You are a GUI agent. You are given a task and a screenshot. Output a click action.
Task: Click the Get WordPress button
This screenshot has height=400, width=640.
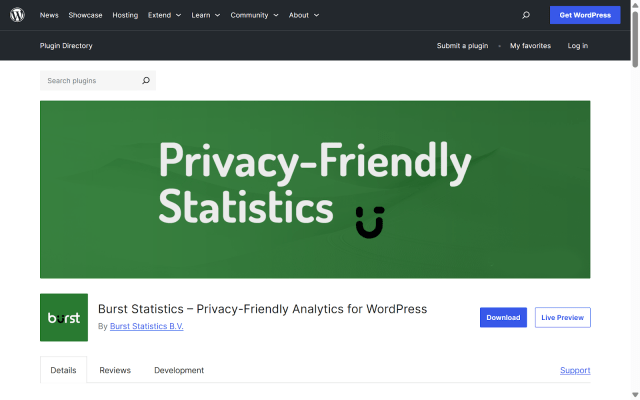[x=585, y=15]
